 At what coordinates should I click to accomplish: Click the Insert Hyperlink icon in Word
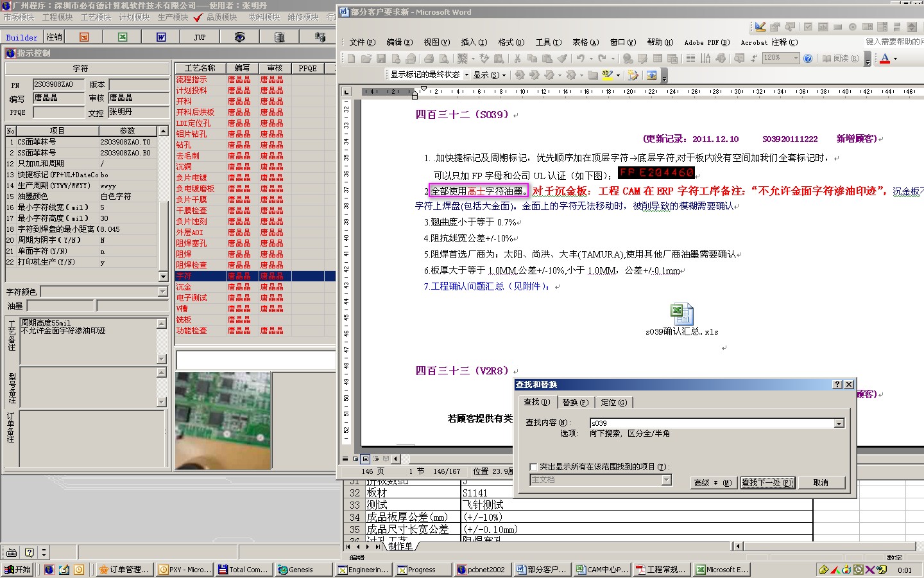click(x=628, y=58)
